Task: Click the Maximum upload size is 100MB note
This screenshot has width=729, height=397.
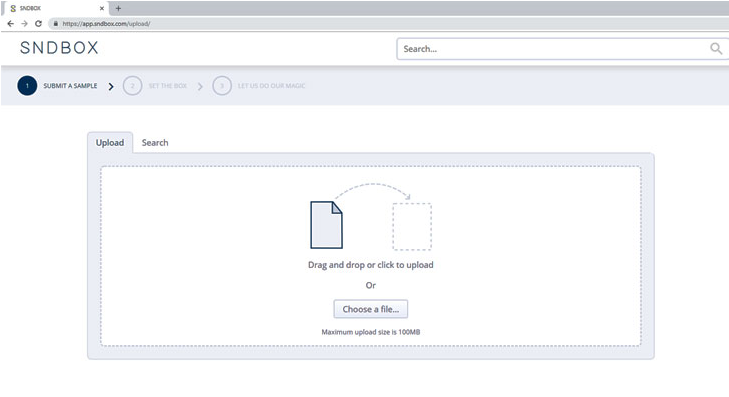Action: pyautogui.click(x=371, y=332)
